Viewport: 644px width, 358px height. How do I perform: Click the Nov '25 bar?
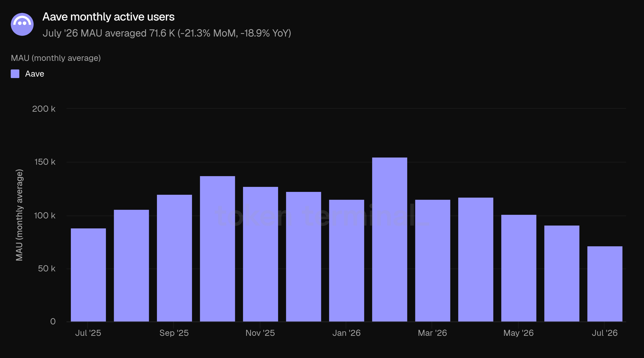click(260, 254)
